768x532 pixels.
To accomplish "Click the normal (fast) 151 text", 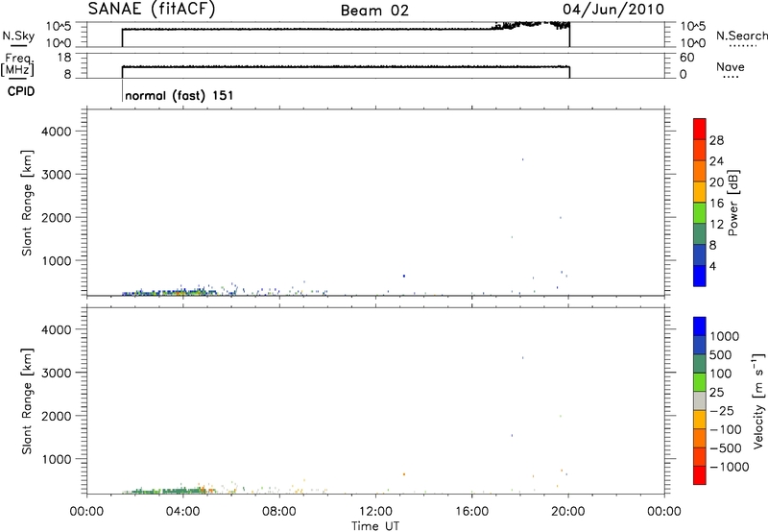I will click(x=180, y=95).
